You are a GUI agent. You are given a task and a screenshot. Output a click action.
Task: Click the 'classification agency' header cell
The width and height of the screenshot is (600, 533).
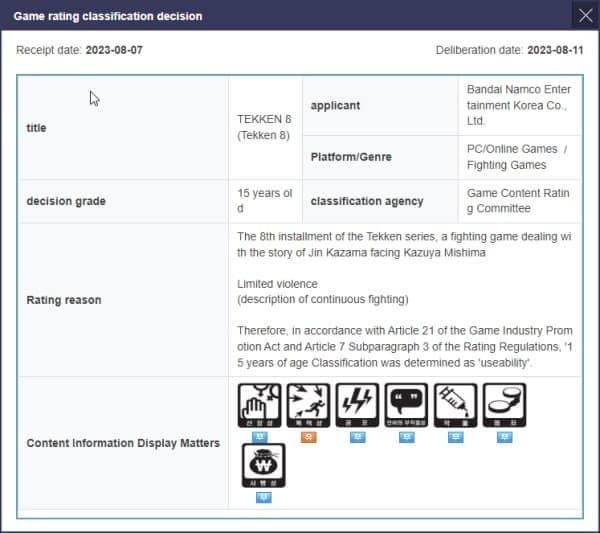(380, 201)
